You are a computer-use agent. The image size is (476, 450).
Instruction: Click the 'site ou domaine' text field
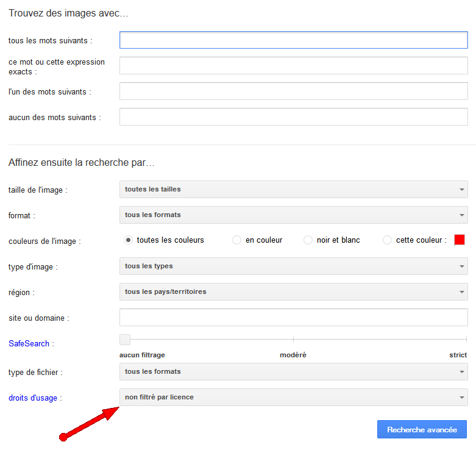point(293,318)
